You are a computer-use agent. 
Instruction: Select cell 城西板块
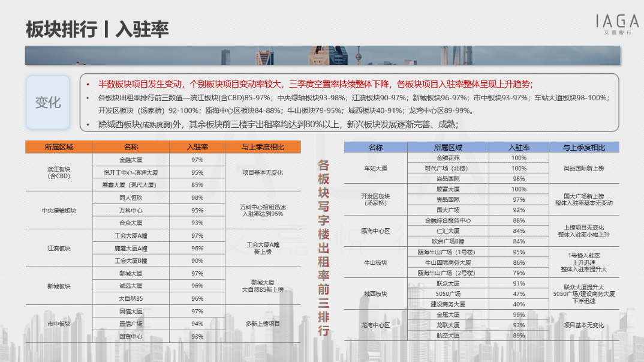point(375,294)
